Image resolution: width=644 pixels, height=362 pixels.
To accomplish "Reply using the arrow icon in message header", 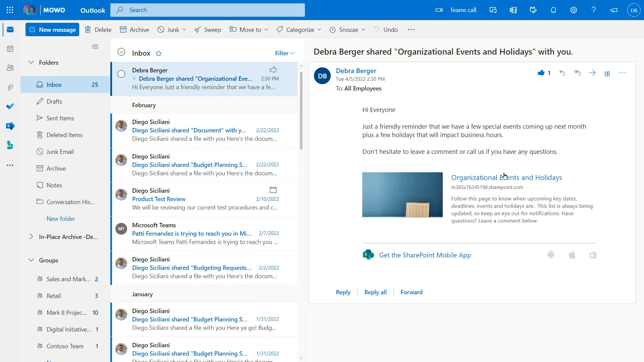I will [x=562, y=73].
